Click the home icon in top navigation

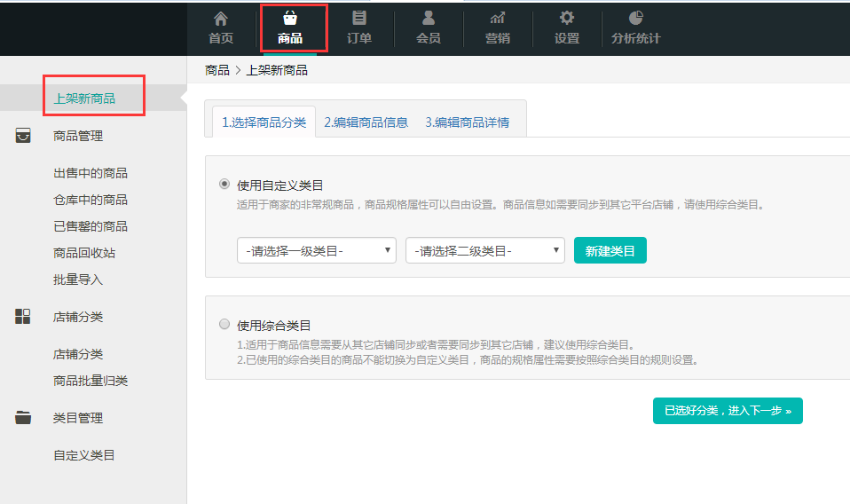[x=221, y=18]
